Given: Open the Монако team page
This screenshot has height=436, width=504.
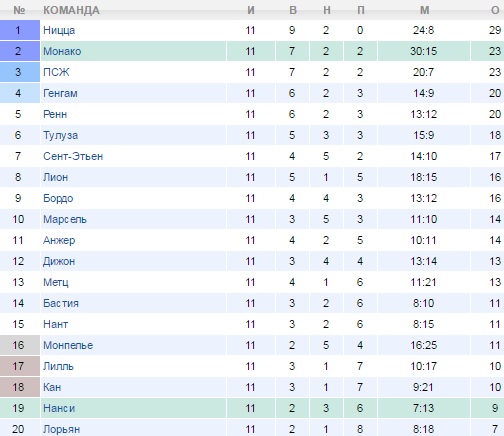Looking at the screenshot, I should coord(62,51).
